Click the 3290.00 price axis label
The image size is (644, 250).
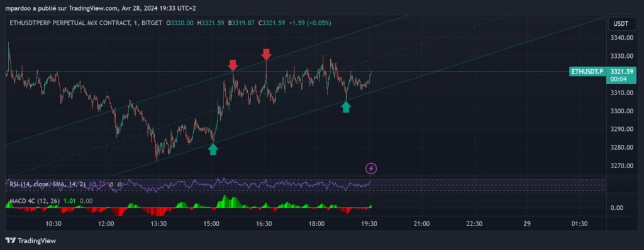click(621, 129)
